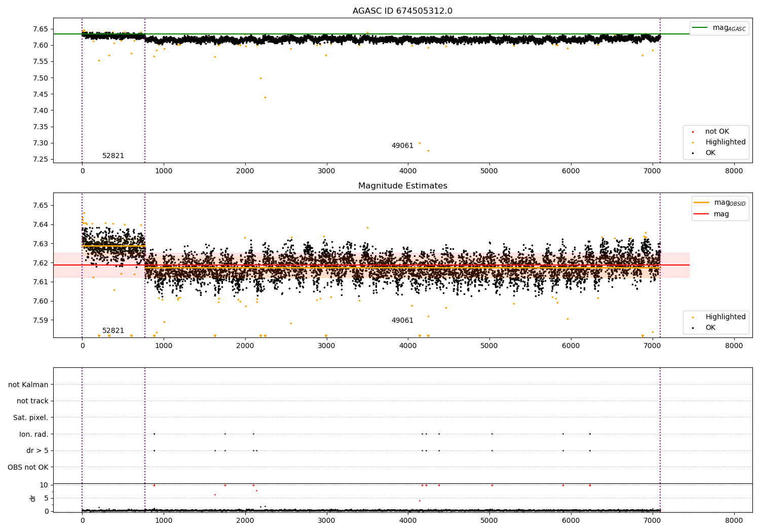
Task: Click the "not track" row label
Action: [x=32, y=401]
